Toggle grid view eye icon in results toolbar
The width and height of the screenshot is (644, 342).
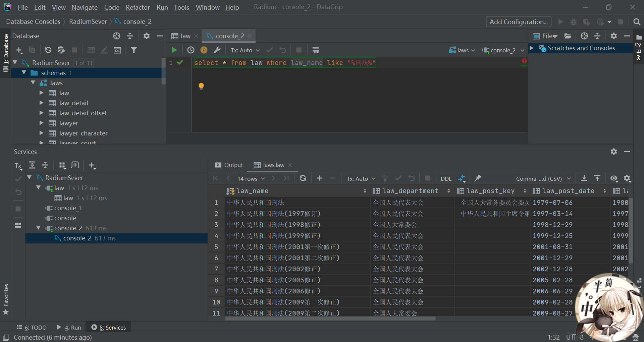[x=614, y=178]
